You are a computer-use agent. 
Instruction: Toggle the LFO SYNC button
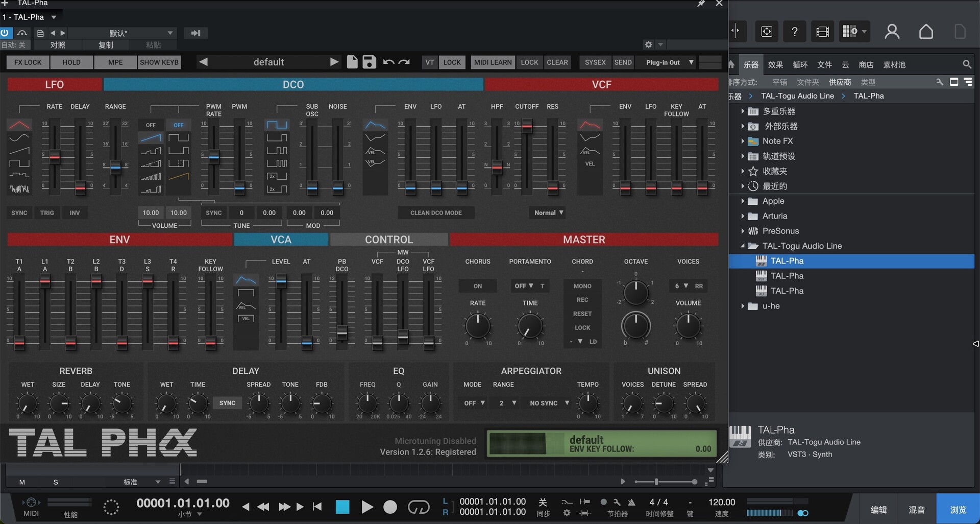(x=19, y=213)
